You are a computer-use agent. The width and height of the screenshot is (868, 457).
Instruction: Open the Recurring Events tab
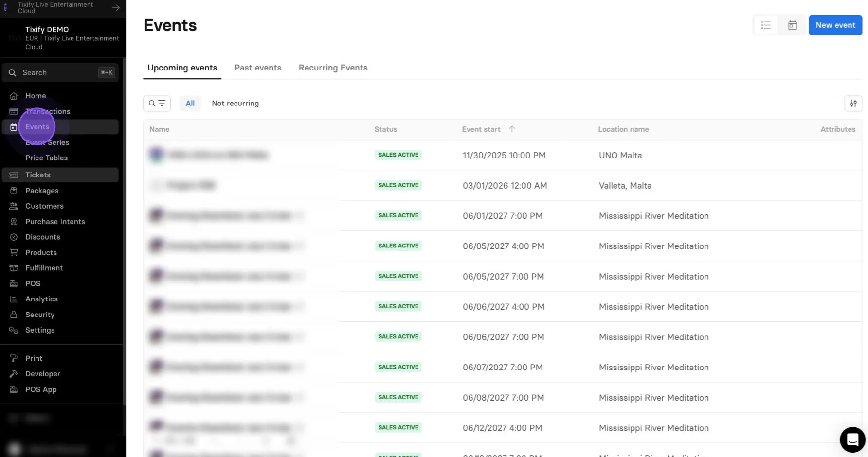(333, 68)
